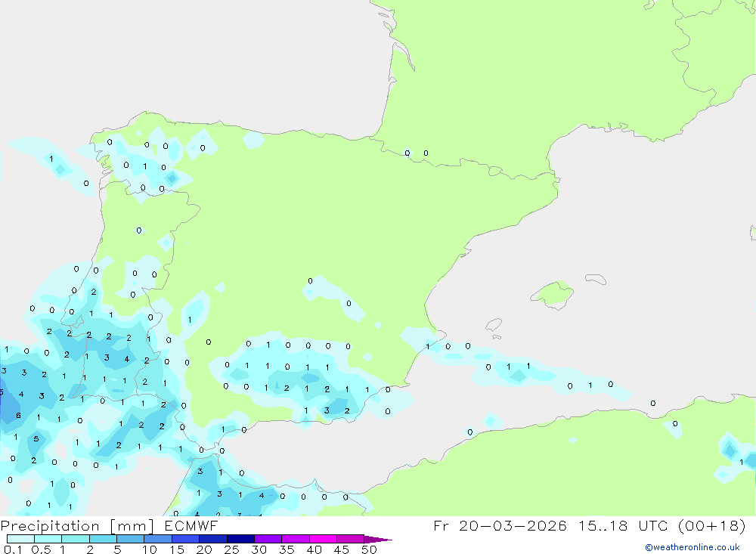Click the 'Precipitation' title word
The image size is (756, 554).
click(x=50, y=526)
